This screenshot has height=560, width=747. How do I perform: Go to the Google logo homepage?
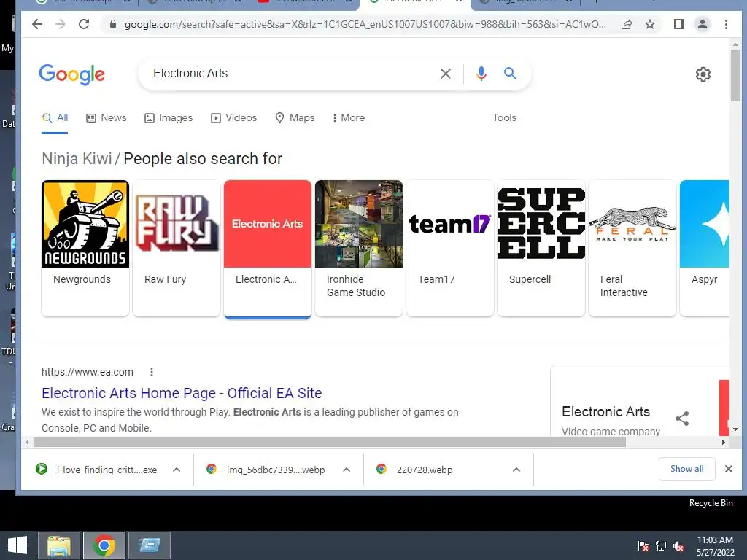coord(72,74)
